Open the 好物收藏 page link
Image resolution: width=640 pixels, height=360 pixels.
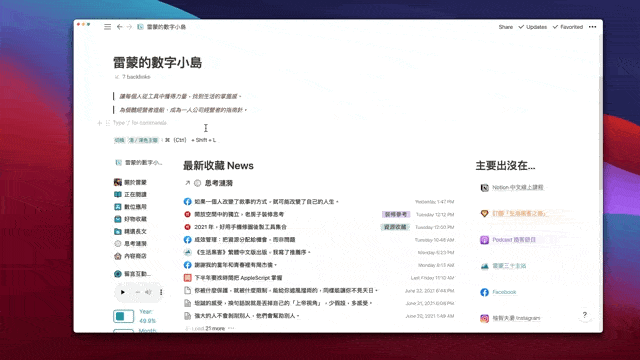point(131,219)
